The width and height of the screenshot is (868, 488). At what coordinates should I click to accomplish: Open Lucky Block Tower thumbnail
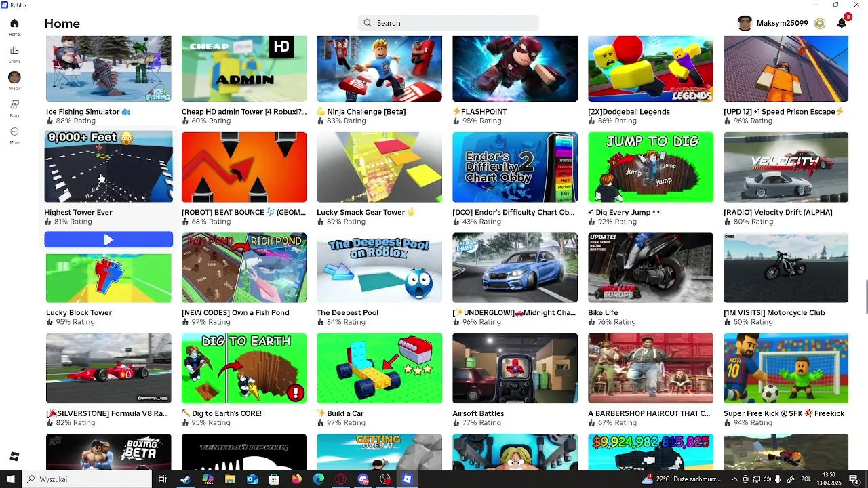(108, 278)
